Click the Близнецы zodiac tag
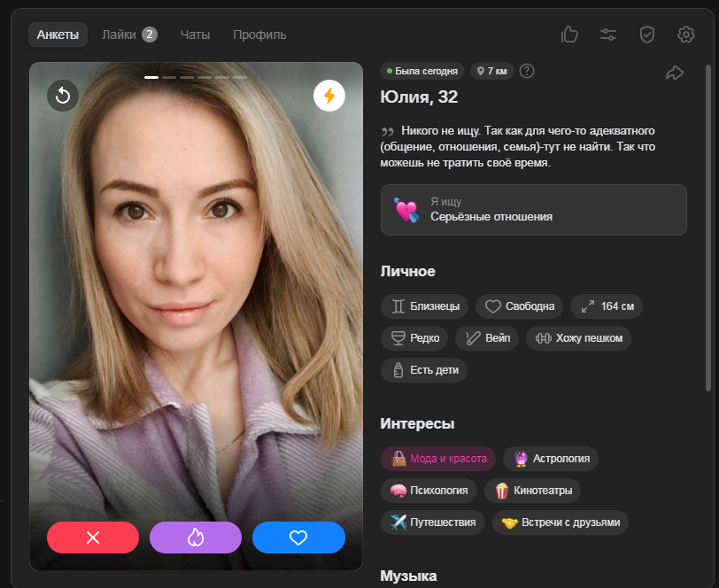 coord(425,306)
